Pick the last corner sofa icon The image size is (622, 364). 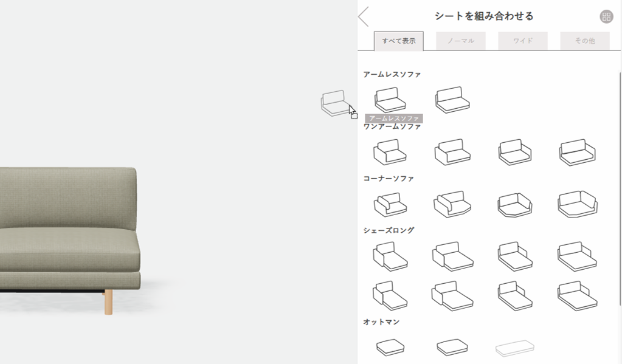click(578, 204)
